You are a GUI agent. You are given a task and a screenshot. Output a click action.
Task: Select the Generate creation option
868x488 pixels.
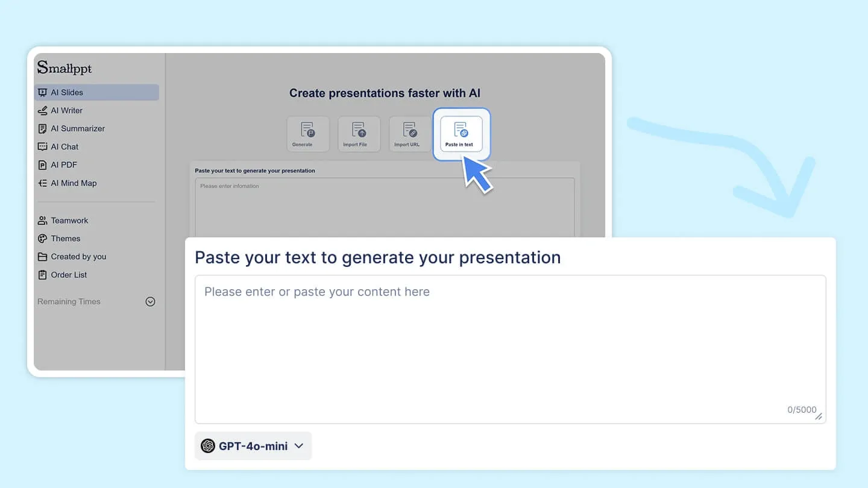pyautogui.click(x=307, y=134)
